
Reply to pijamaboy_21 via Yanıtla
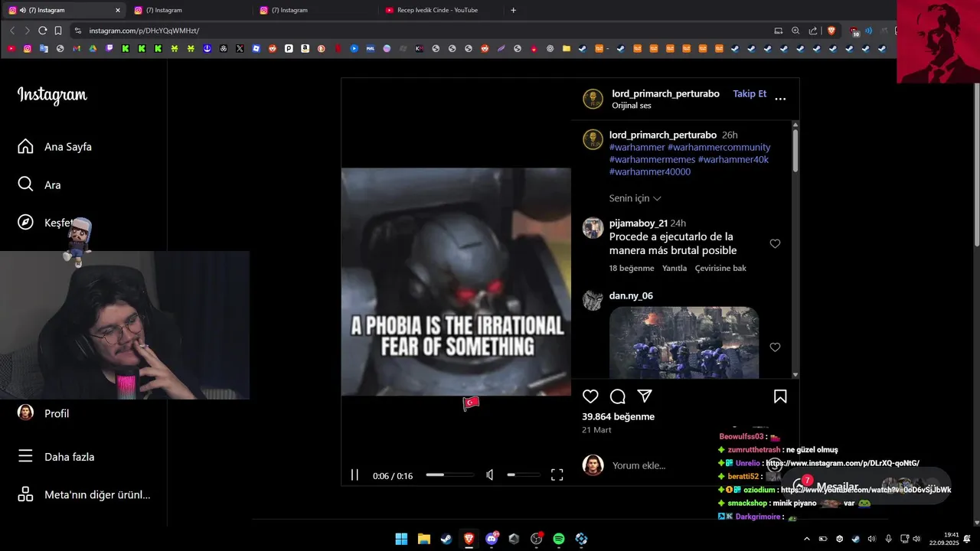click(674, 268)
